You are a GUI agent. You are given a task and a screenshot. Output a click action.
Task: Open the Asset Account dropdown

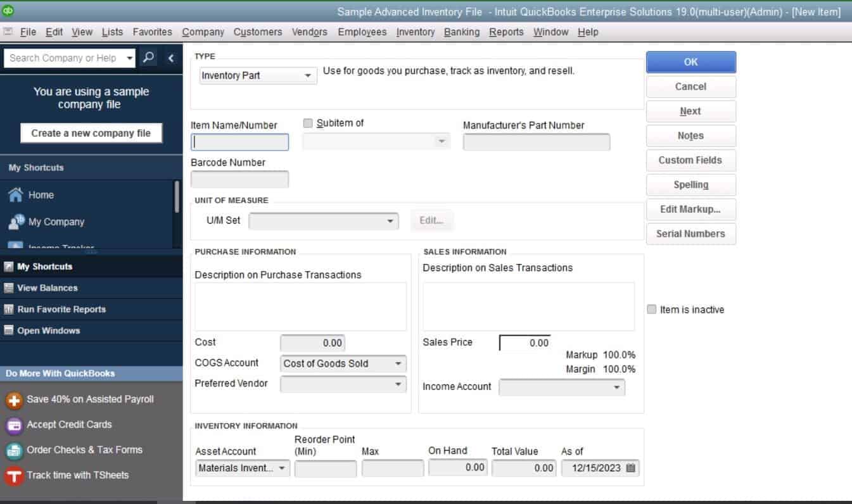(x=243, y=469)
